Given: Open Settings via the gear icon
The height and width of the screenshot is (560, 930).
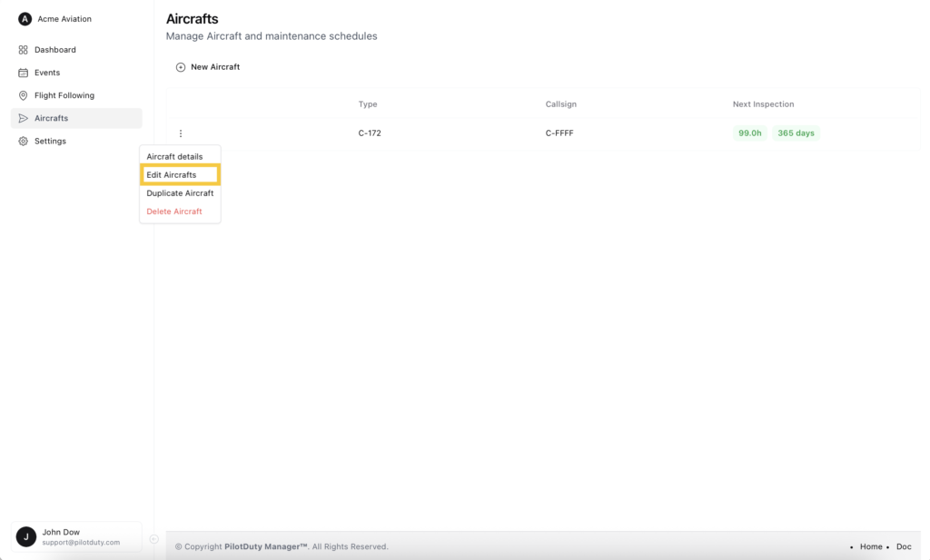Looking at the screenshot, I should click(24, 142).
